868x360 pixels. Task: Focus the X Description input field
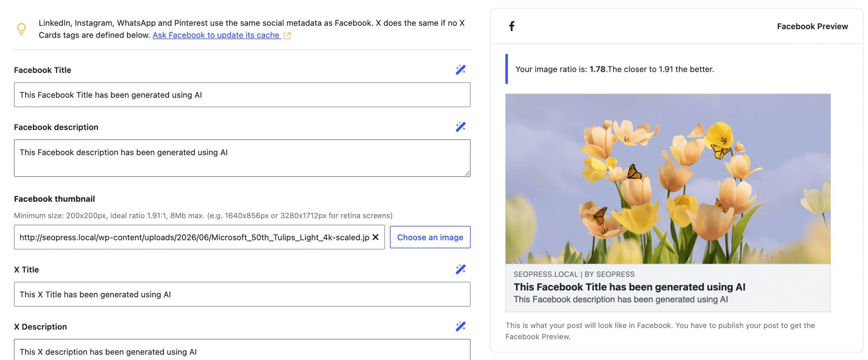pyautogui.click(x=242, y=350)
